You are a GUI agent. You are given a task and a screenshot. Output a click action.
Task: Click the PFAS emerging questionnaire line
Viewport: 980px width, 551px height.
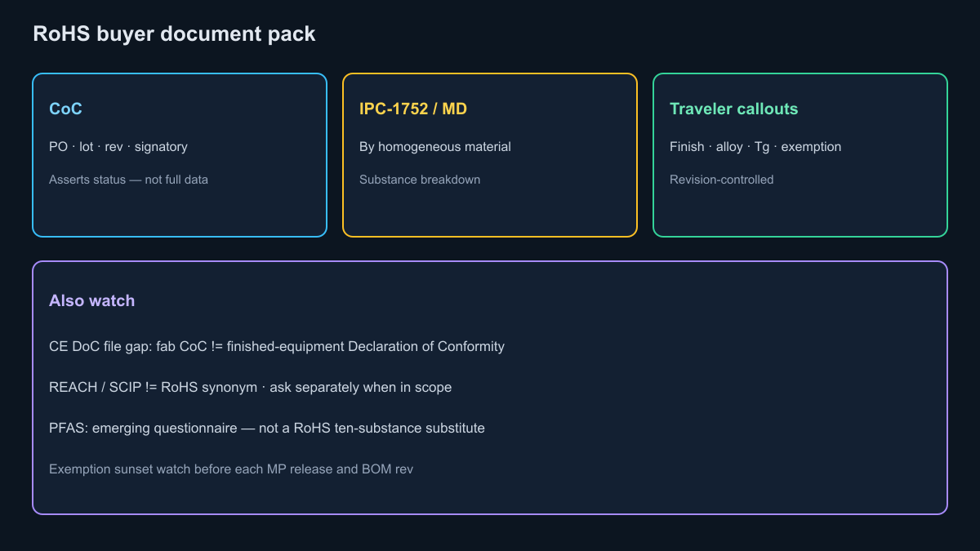(267, 428)
